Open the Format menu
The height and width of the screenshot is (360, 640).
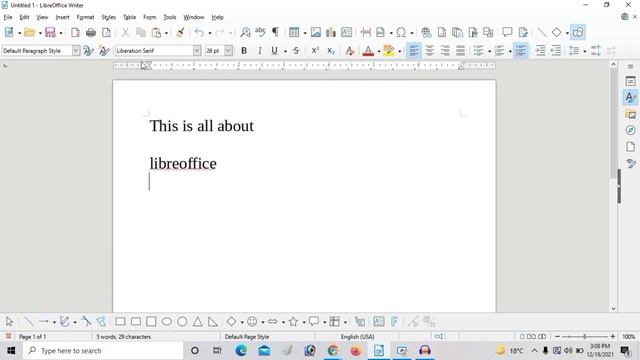pyautogui.click(x=85, y=17)
